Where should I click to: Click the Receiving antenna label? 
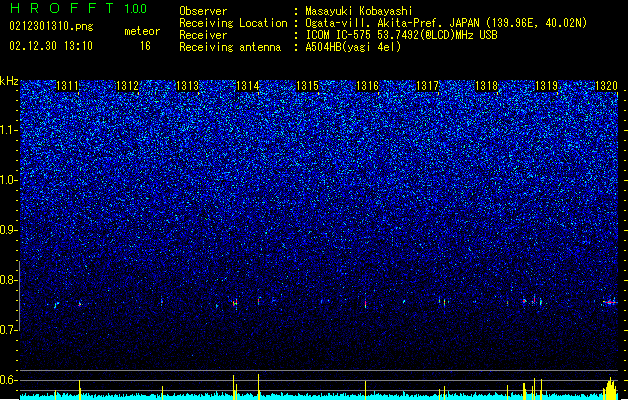(x=230, y=47)
